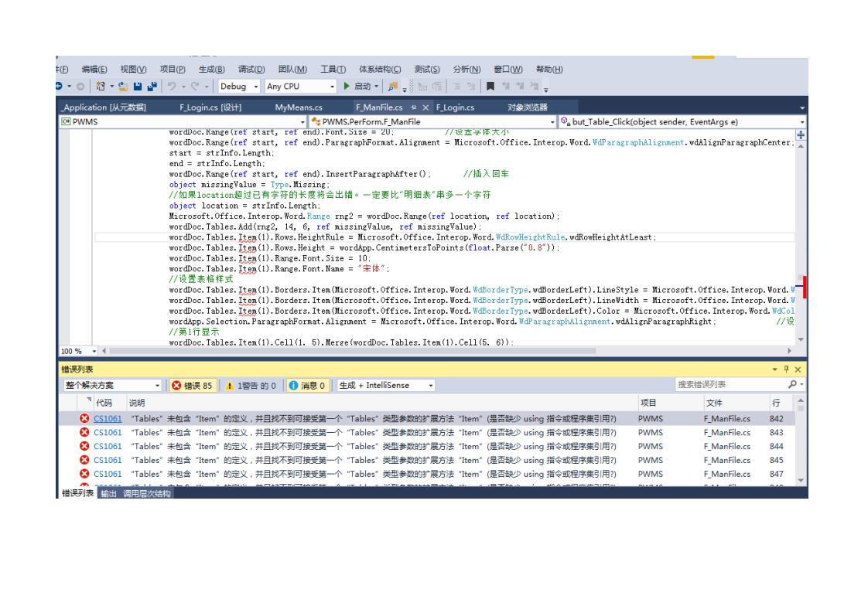Open the entire solution scope dropdown
This screenshot has width=868, height=613.
pos(112,386)
